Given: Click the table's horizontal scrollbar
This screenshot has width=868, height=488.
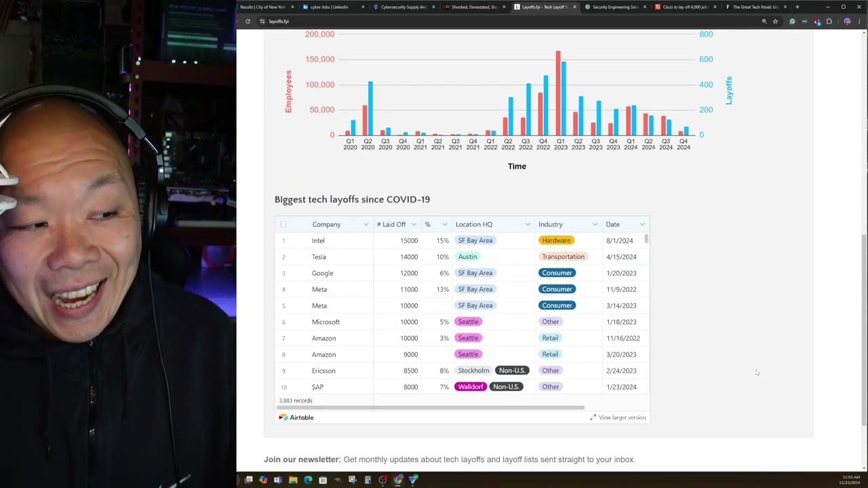Looking at the screenshot, I should click(431, 407).
